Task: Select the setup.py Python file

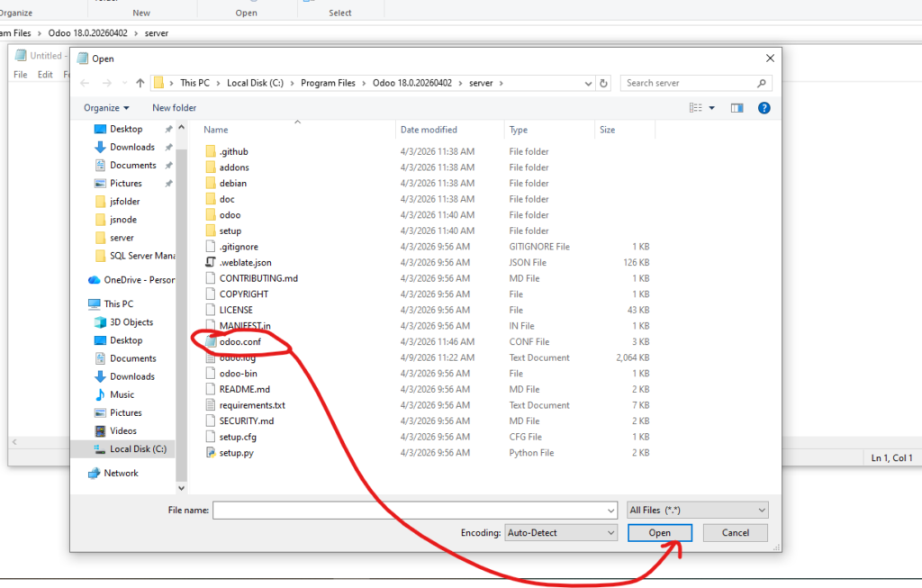Action: pyautogui.click(x=236, y=453)
